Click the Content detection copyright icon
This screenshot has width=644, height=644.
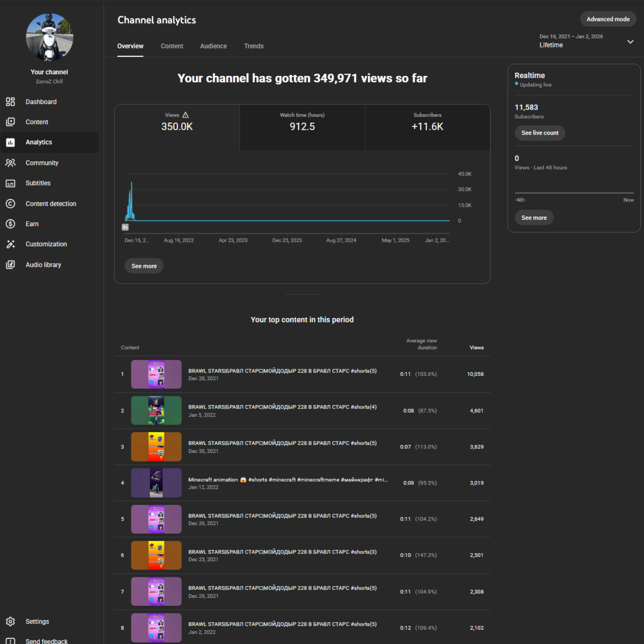coord(10,204)
